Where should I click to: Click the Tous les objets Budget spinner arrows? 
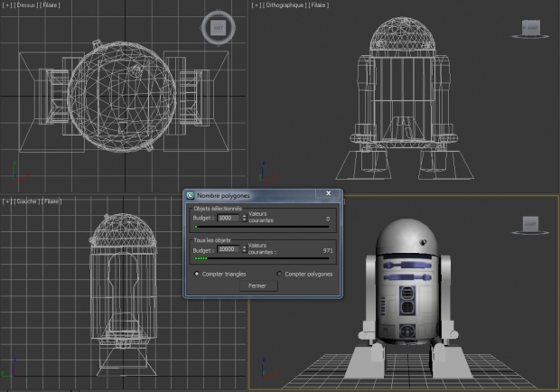[244, 249]
